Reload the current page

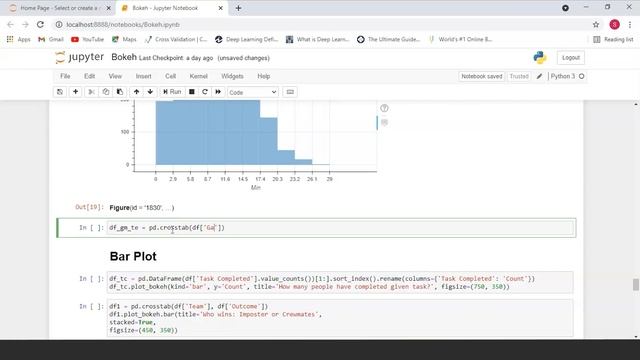tap(40, 24)
